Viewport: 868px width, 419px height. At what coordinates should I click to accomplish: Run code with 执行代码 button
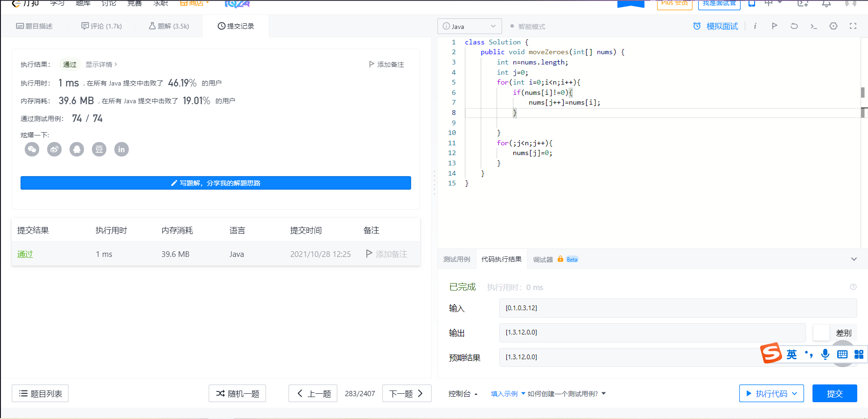pos(771,393)
